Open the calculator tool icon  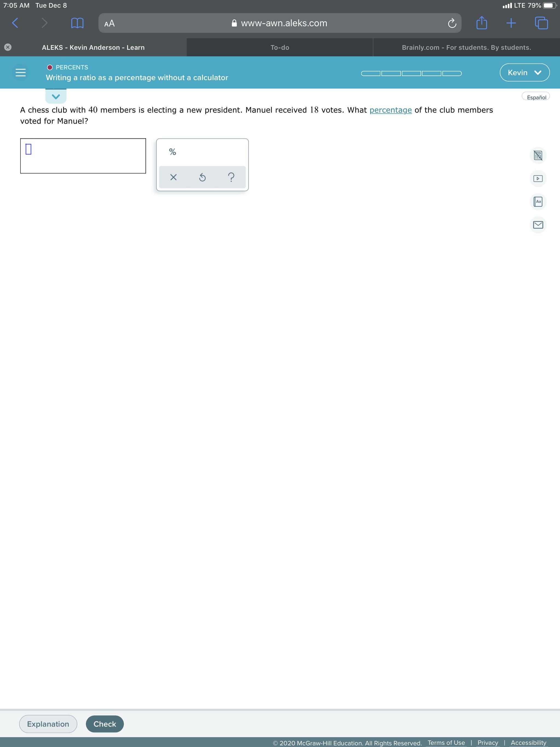pyautogui.click(x=538, y=155)
